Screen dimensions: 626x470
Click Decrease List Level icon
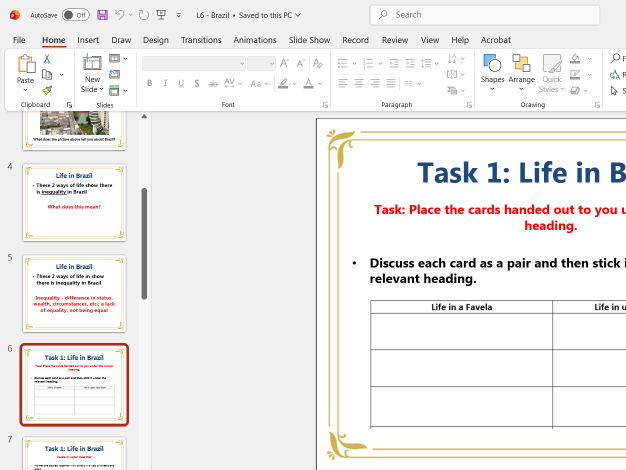point(394,63)
